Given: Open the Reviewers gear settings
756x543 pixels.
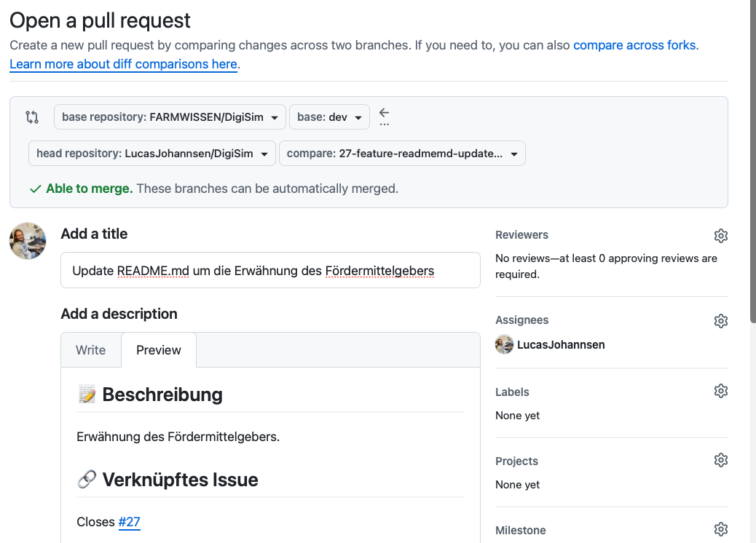Looking at the screenshot, I should click(720, 236).
